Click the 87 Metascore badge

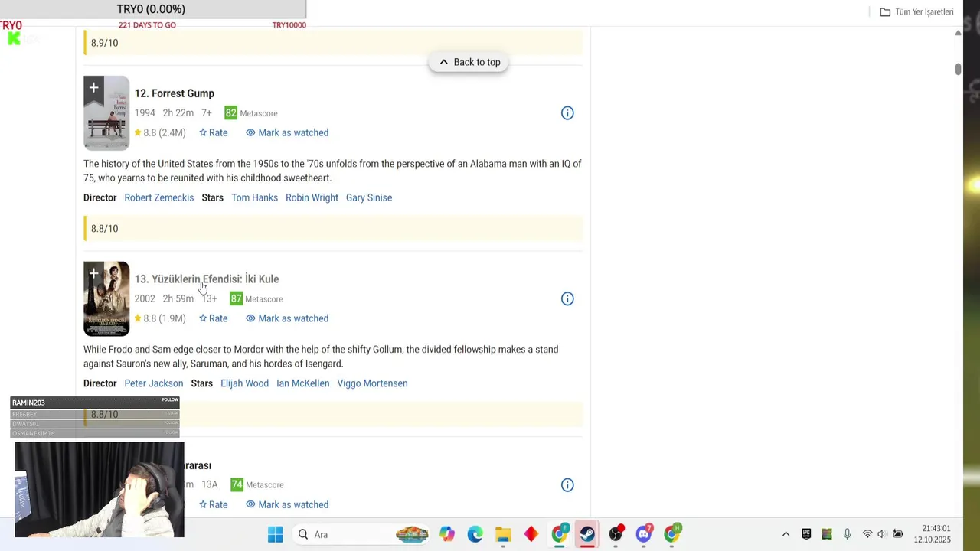coord(236,299)
